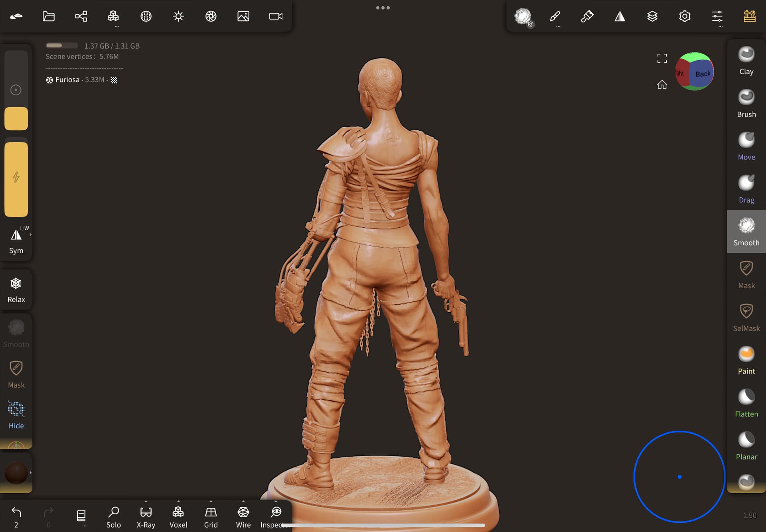Adjust the brush intensity slider
Viewport: 766px width, 532px height.
[16, 177]
